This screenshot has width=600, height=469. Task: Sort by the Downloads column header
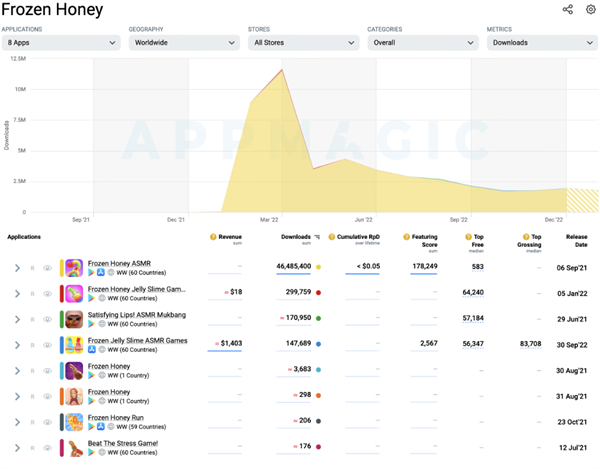296,237
